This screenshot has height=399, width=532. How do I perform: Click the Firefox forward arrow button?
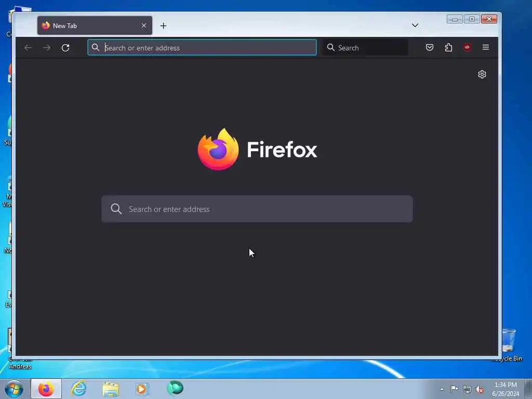[46, 48]
